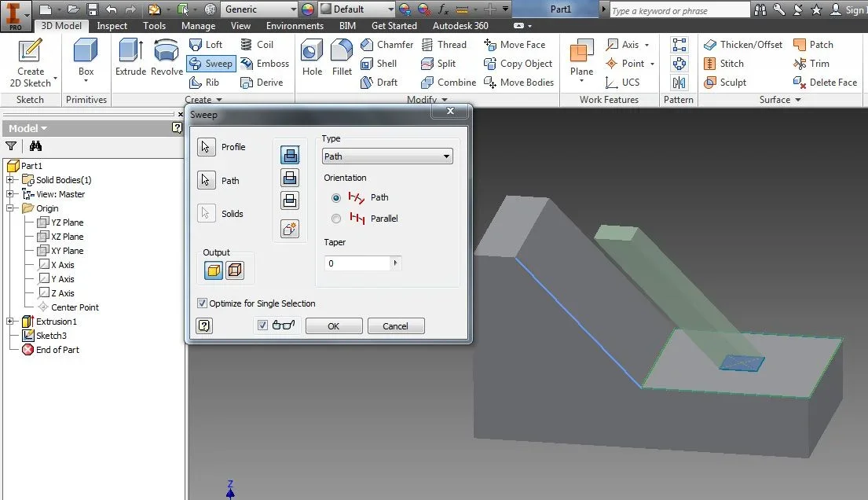
Task: Click Move Bodies tool
Action: pyautogui.click(x=518, y=82)
